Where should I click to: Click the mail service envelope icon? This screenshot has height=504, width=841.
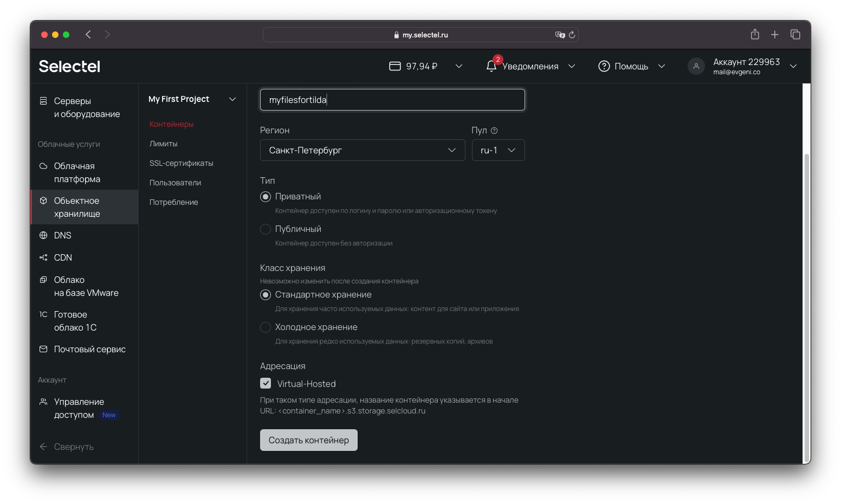pos(43,349)
